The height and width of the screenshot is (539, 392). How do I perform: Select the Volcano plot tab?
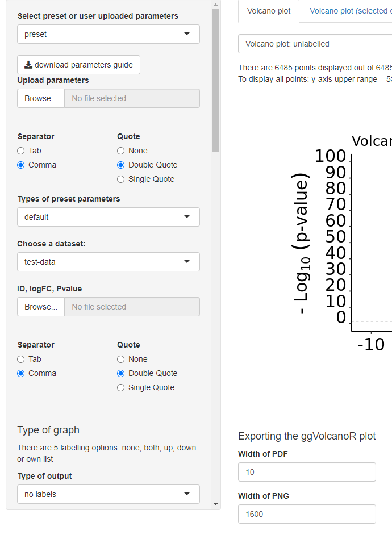tap(269, 11)
